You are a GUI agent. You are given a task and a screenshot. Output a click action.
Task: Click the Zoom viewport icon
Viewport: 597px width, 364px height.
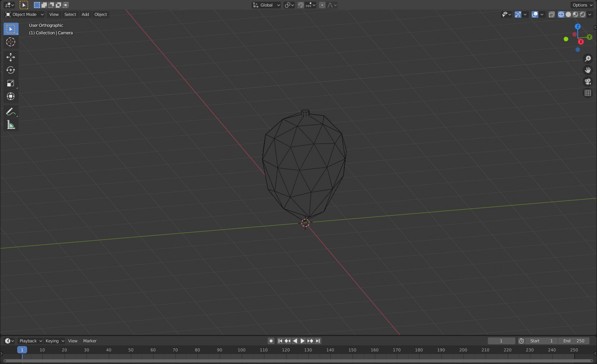coord(588,59)
